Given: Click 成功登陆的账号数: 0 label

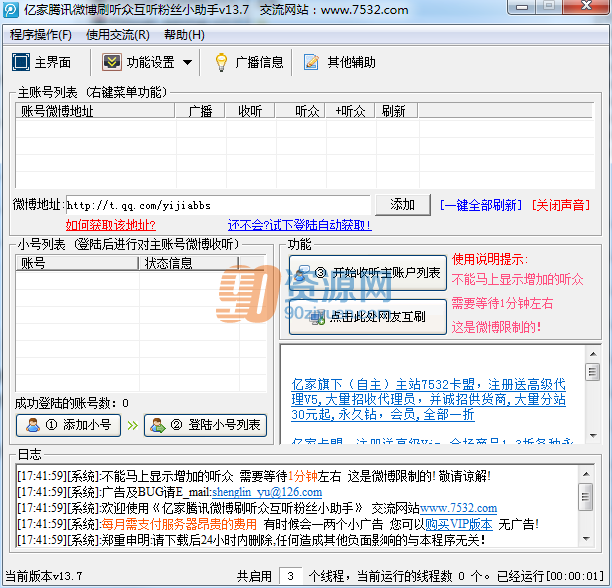Looking at the screenshot, I should tap(72, 403).
